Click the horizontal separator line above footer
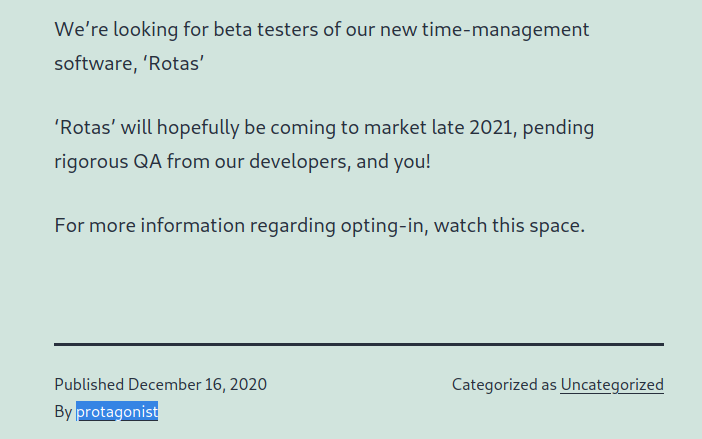 pyautogui.click(x=359, y=345)
